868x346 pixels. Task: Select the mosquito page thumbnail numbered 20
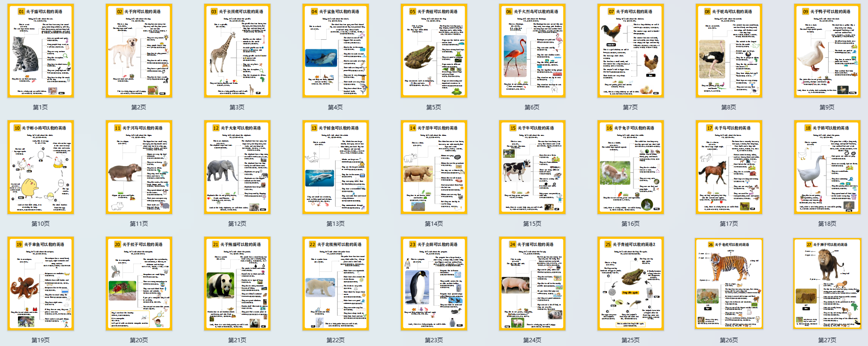click(139, 284)
